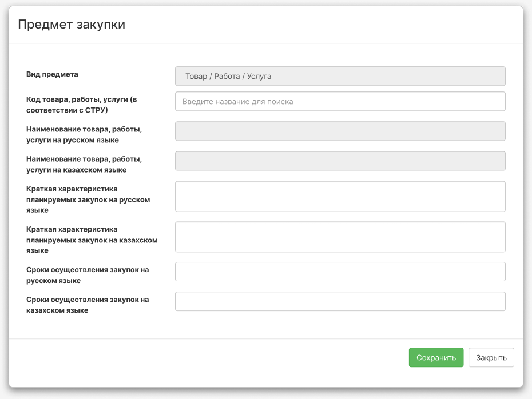
Task: Click the 'Вид предмета' label
Action: point(52,74)
